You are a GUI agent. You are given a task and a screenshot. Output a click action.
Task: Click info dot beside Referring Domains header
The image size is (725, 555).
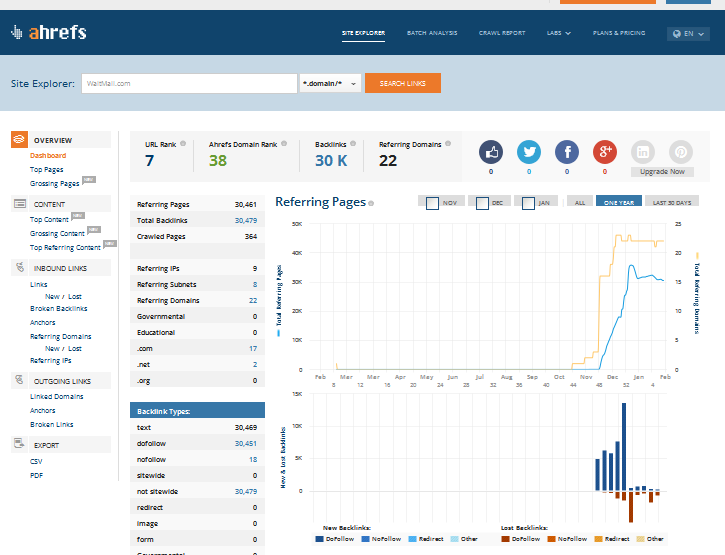click(x=448, y=143)
